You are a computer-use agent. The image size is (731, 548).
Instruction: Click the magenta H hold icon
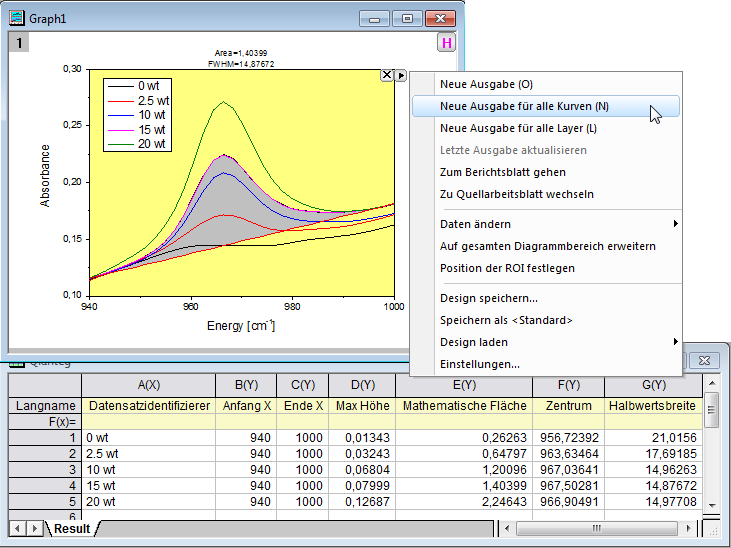pos(447,43)
